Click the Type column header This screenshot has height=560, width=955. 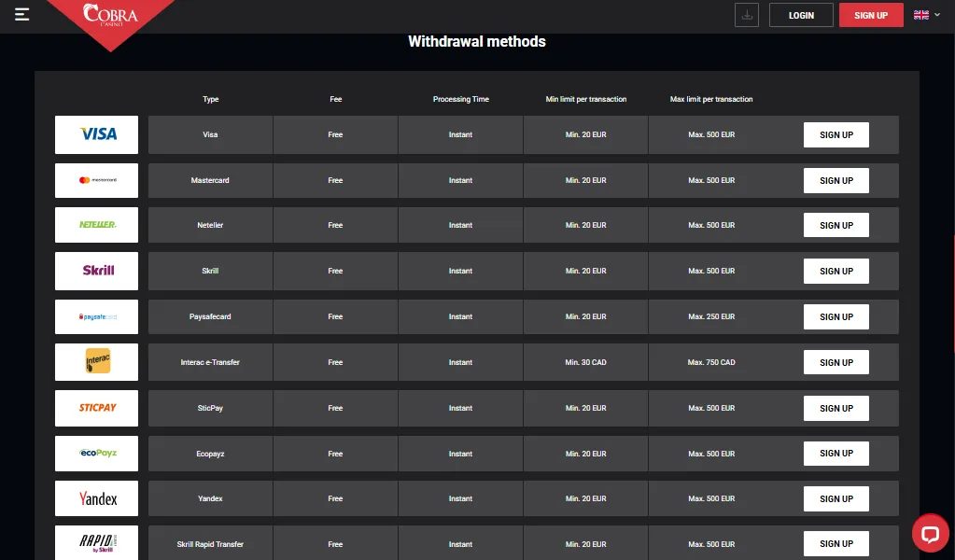(x=211, y=99)
